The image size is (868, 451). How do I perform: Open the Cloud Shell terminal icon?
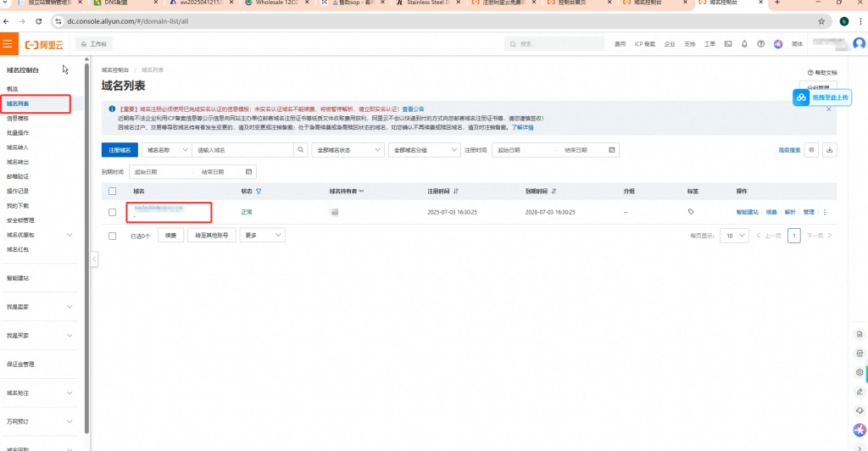(728, 44)
